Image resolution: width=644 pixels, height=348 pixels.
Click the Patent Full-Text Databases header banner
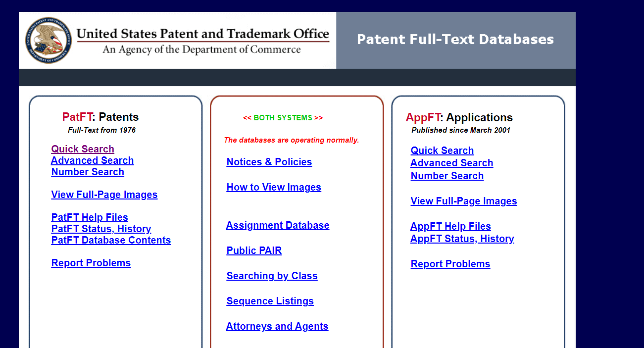coord(455,40)
